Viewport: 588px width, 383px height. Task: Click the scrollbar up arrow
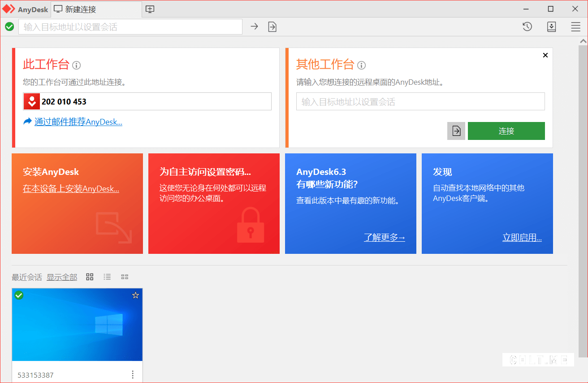583,41
